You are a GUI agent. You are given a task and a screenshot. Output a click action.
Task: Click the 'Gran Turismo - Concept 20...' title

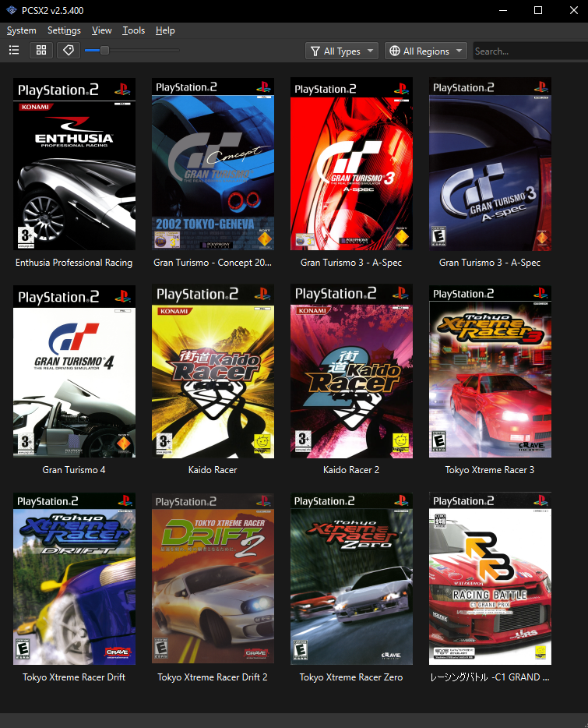tap(213, 263)
